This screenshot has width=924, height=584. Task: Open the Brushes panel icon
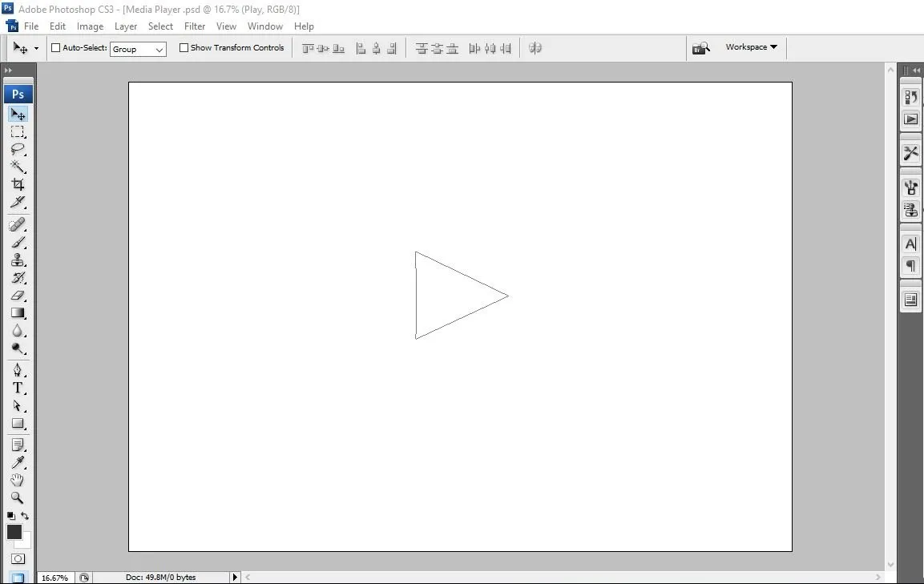910,187
